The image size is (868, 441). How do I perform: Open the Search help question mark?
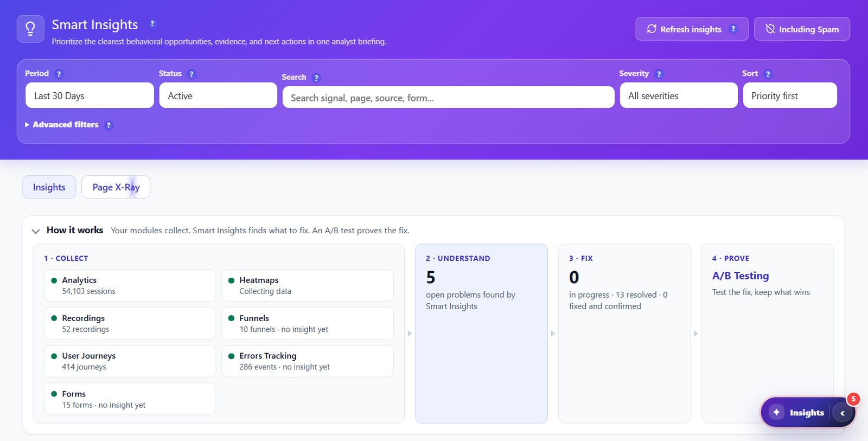pyautogui.click(x=316, y=78)
